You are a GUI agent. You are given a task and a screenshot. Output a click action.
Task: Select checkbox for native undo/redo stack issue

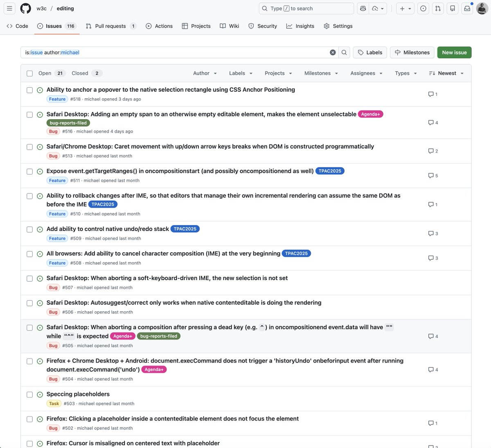tap(29, 229)
